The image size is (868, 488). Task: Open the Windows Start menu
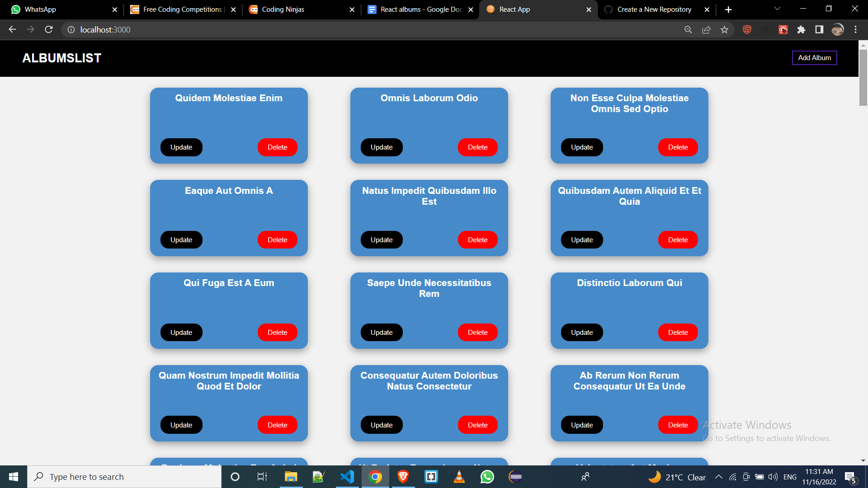click(14, 477)
